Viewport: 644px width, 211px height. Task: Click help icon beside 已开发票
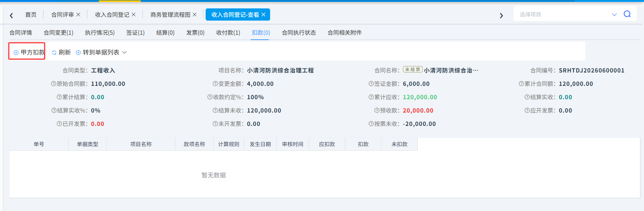[x=60, y=124]
